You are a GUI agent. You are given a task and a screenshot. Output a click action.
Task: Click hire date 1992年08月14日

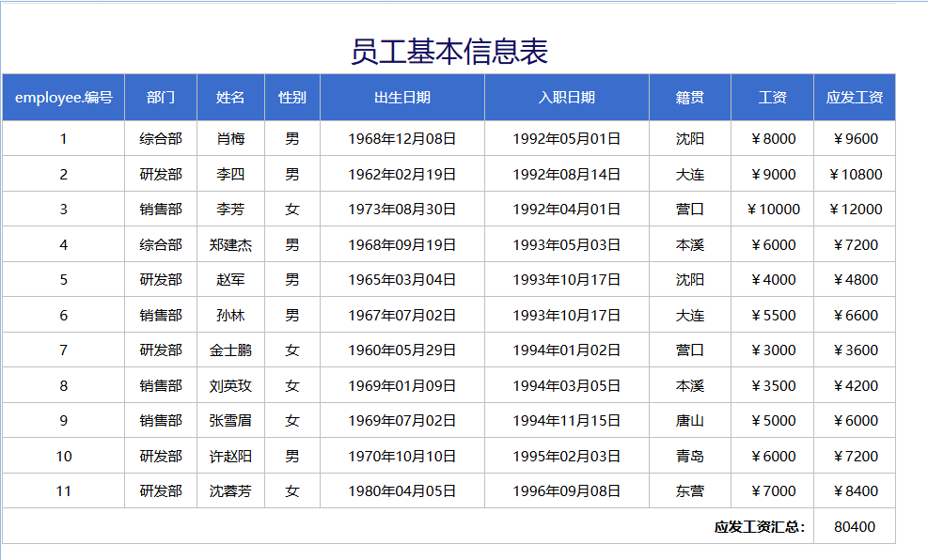(x=566, y=175)
